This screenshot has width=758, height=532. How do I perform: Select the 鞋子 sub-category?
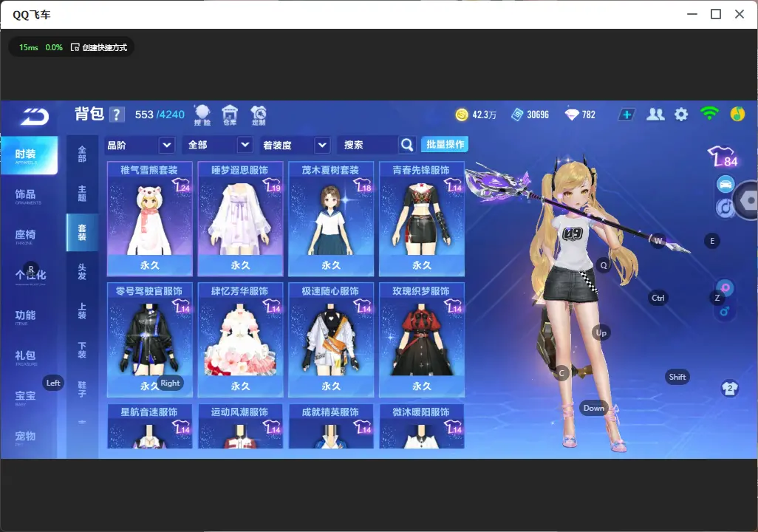pyautogui.click(x=82, y=389)
